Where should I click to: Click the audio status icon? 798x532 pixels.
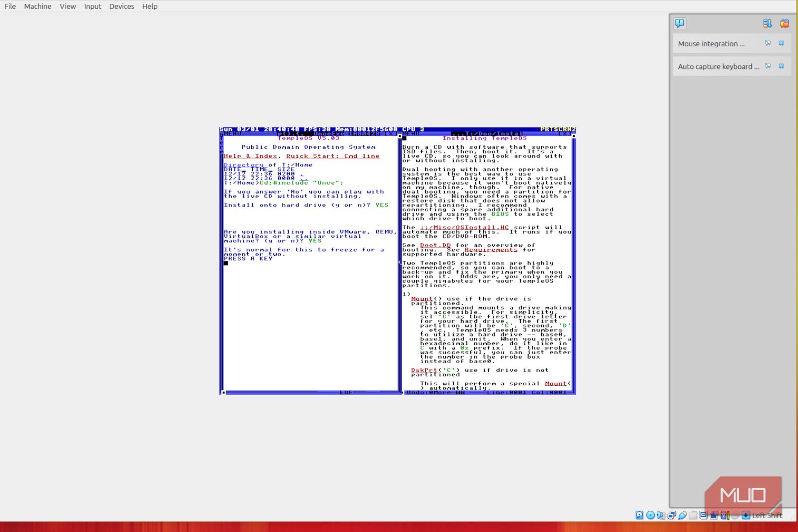tap(661, 515)
